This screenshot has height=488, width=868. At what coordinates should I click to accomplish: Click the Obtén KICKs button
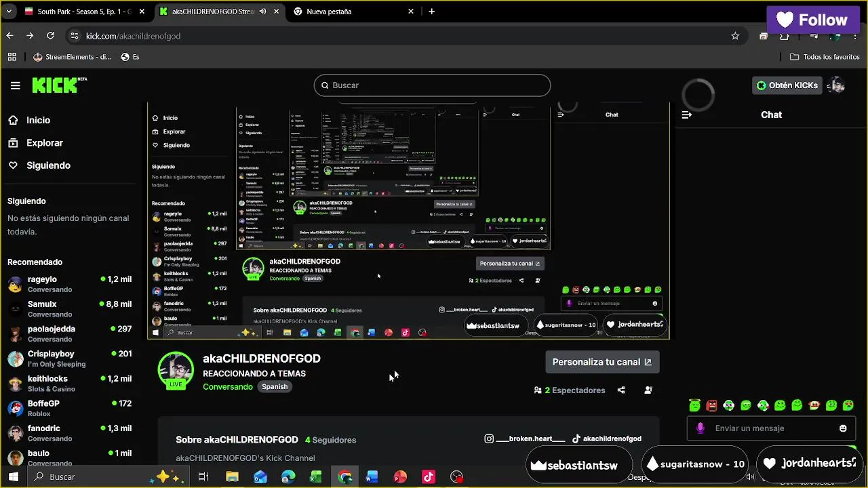pos(787,85)
